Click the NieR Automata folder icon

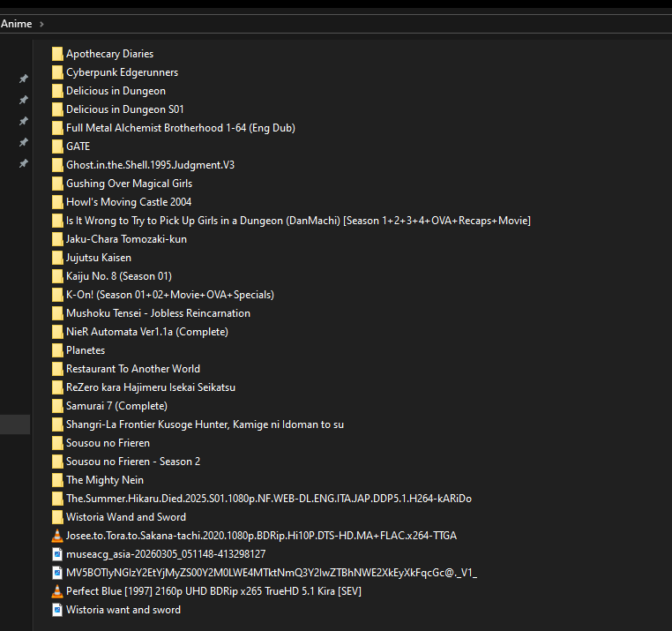click(x=57, y=332)
